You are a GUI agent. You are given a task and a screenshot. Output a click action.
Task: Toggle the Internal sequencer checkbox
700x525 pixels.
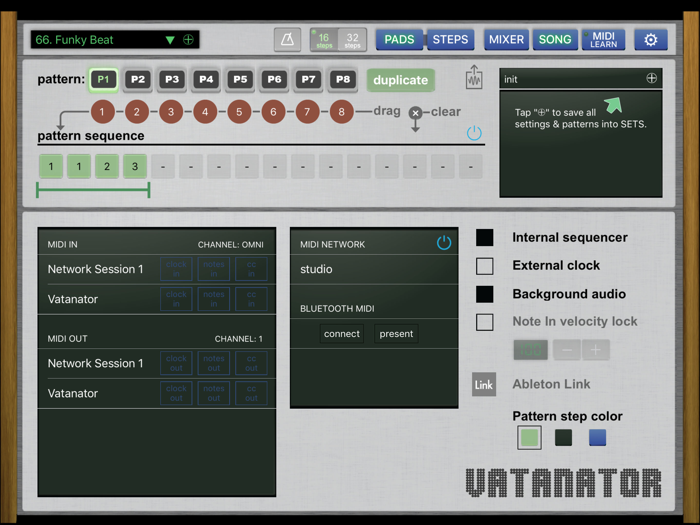(x=485, y=238)
